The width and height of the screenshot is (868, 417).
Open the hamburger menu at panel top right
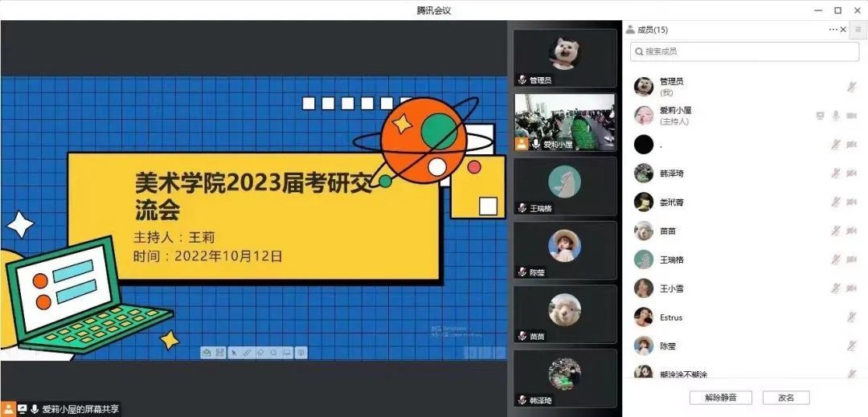(x=858, y=30)
